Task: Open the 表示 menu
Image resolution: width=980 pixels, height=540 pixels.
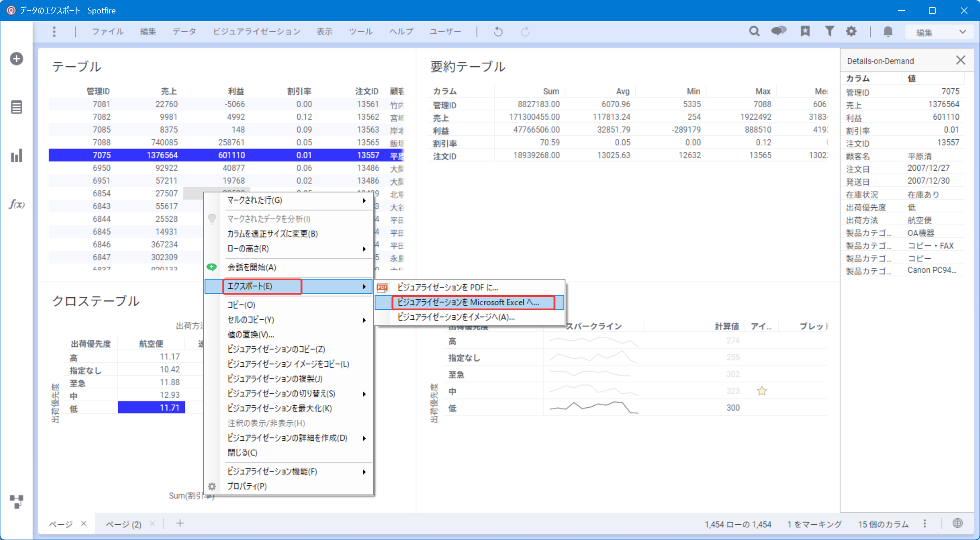Action: (325, 32)
